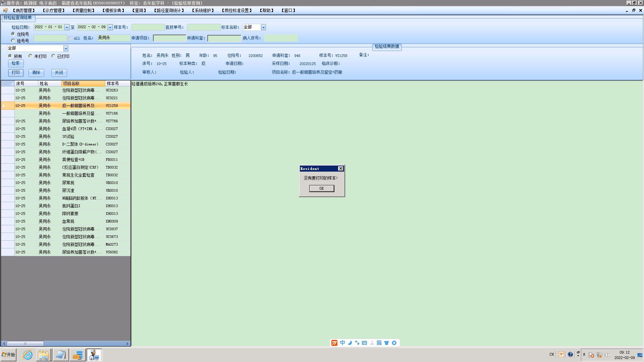Select the 挂号号 radio button
This screenshot has width=644, height=362.
pos(13,41)
